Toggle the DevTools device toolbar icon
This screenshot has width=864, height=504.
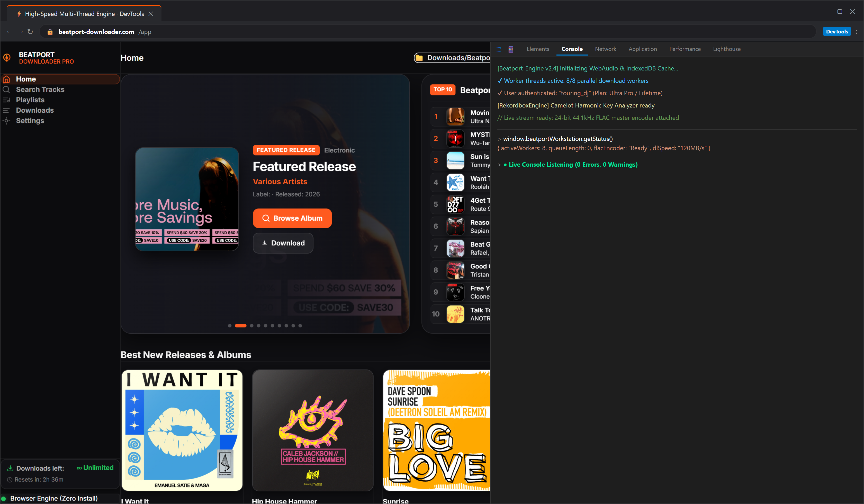click(x=511, y=49)
